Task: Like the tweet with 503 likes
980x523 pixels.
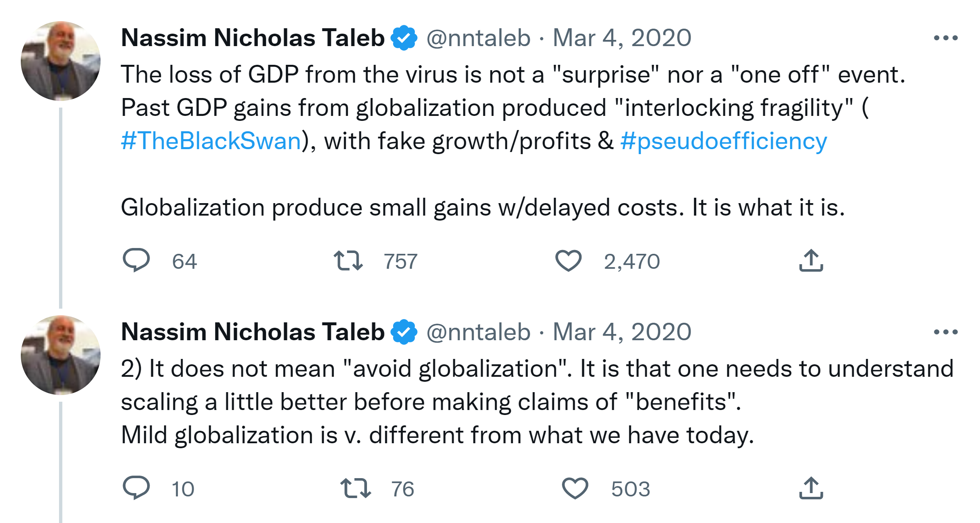Action: pos(575,488)
